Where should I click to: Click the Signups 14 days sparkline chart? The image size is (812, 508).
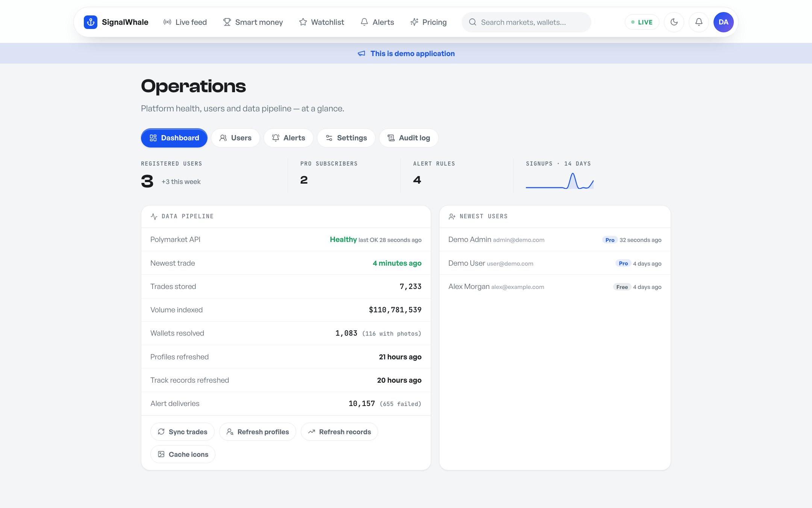[x=559, y=181]
